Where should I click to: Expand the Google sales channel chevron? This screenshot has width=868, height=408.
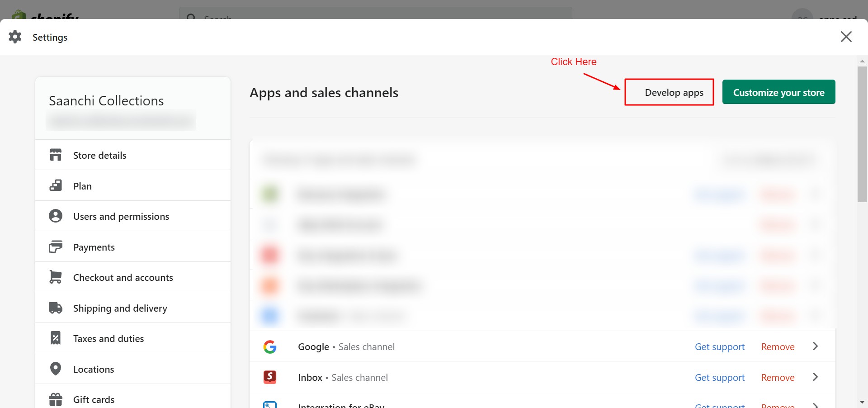pos(815,346)
